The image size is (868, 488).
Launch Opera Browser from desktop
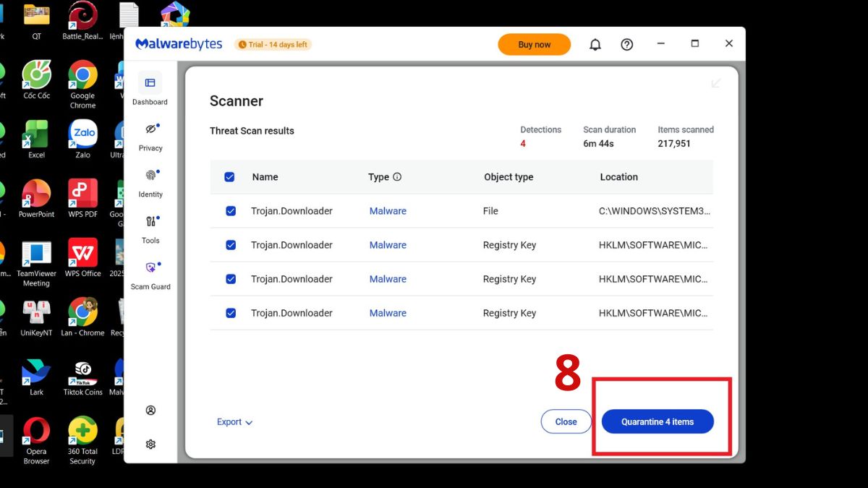pos(36,440)
